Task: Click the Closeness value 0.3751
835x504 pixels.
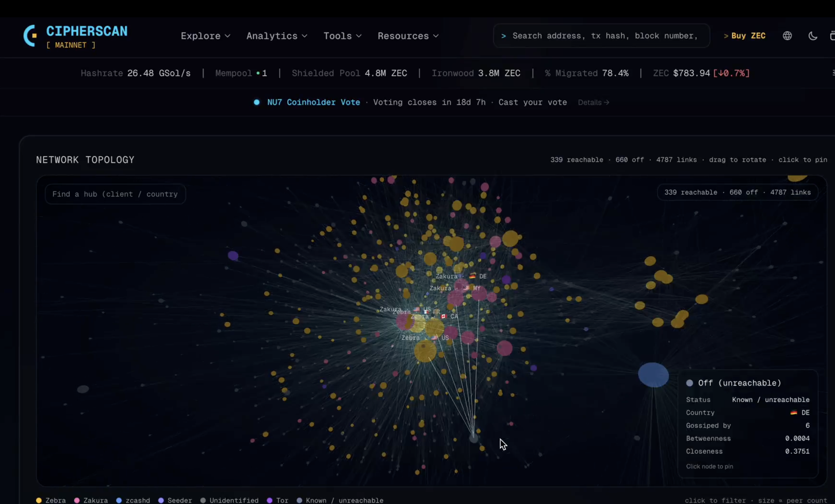Action: pos(797,451)
